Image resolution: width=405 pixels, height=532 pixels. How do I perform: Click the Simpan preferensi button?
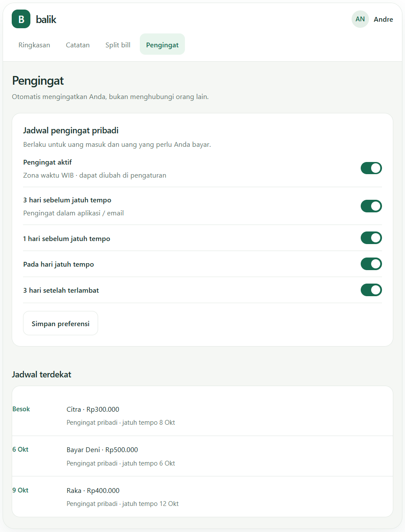coord(60,324)
